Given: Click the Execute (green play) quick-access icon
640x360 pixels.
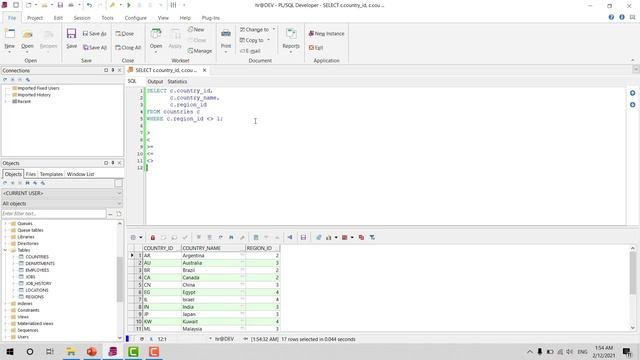Looking at the screenshot, I should click(129, 5).
